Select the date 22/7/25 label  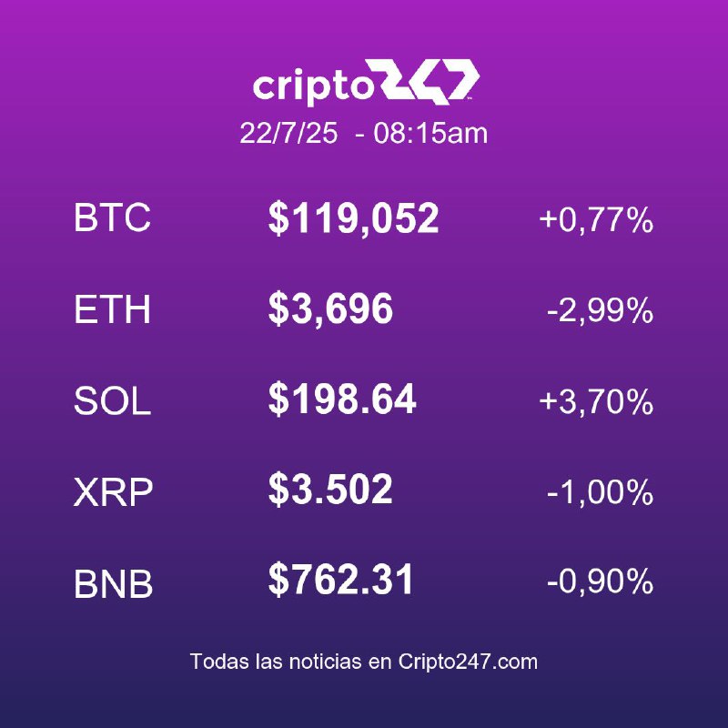(x=288, y=133)
